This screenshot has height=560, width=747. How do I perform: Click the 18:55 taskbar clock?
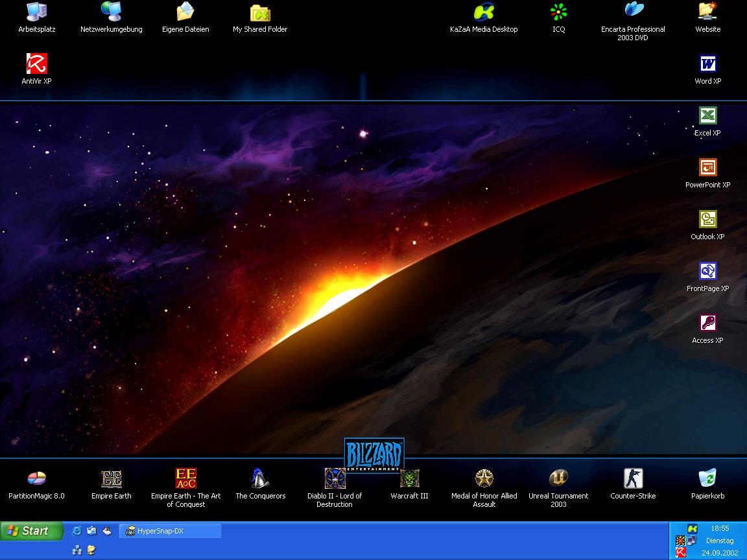tap(720, 528)
